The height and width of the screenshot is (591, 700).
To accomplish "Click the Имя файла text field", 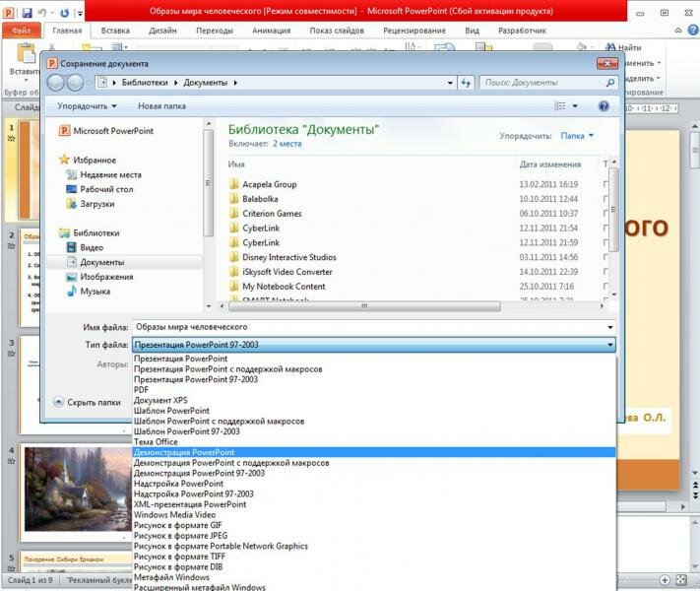I will [368, 327].
